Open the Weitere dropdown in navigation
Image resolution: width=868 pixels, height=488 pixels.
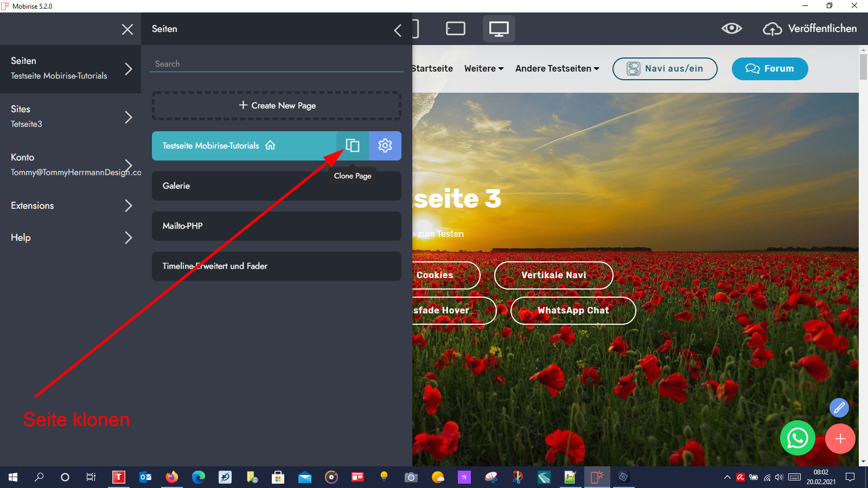(483, 69)
